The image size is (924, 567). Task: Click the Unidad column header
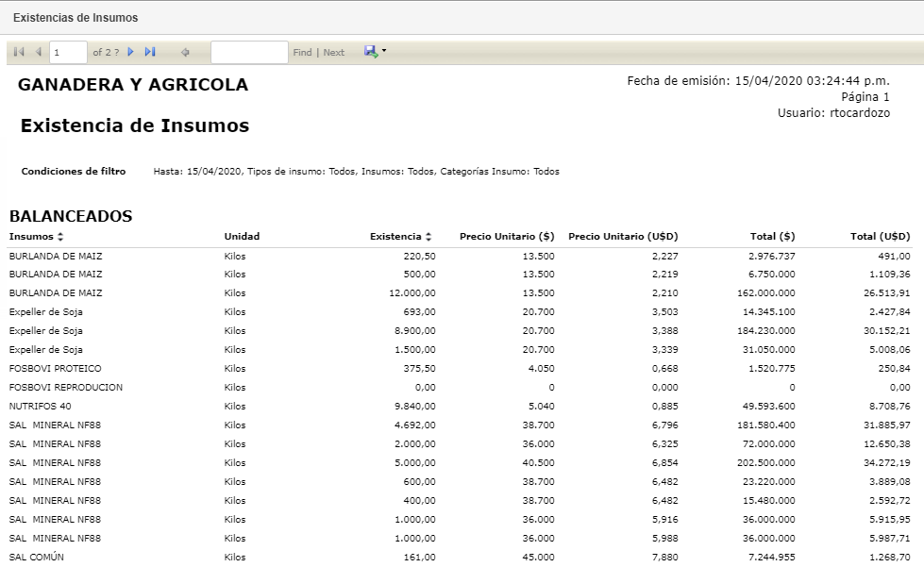(242, 236)
